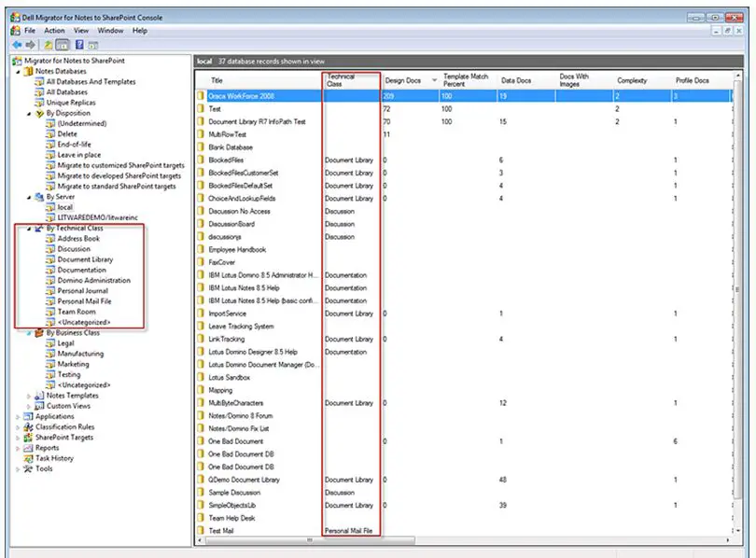Select Migrate to standard SharePoint targets
756x558 pixels.
(117, 187)
